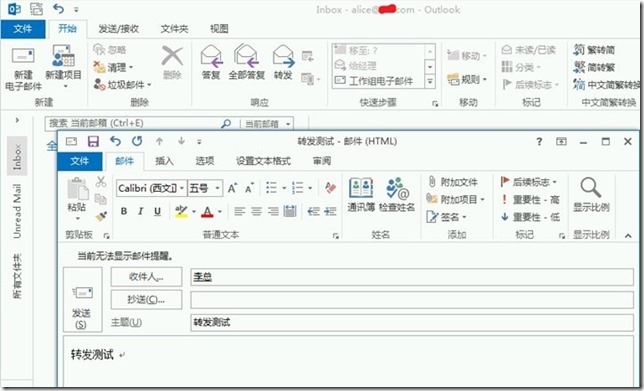644x391 pixels.
Task: Open the font color dropdown arrow
Action: (x=220, y=212)
